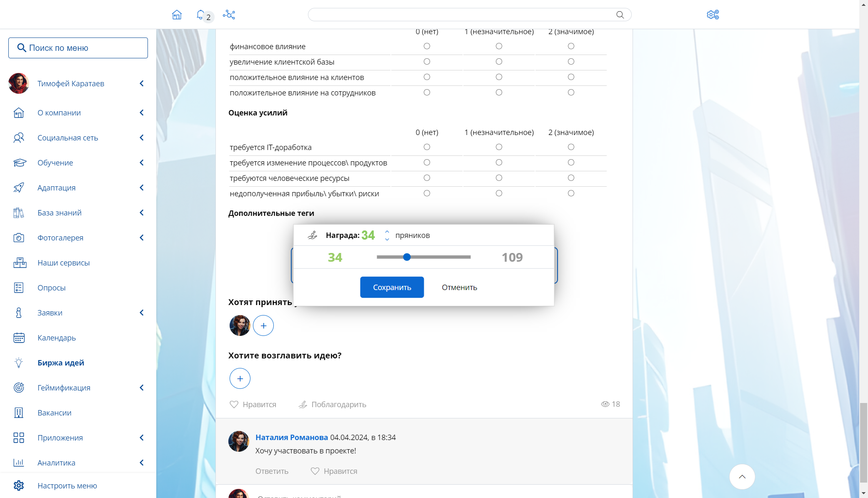868x498 pixels.
Task: Open Опросы in the sidebar menu
Action: pos(52,288)
